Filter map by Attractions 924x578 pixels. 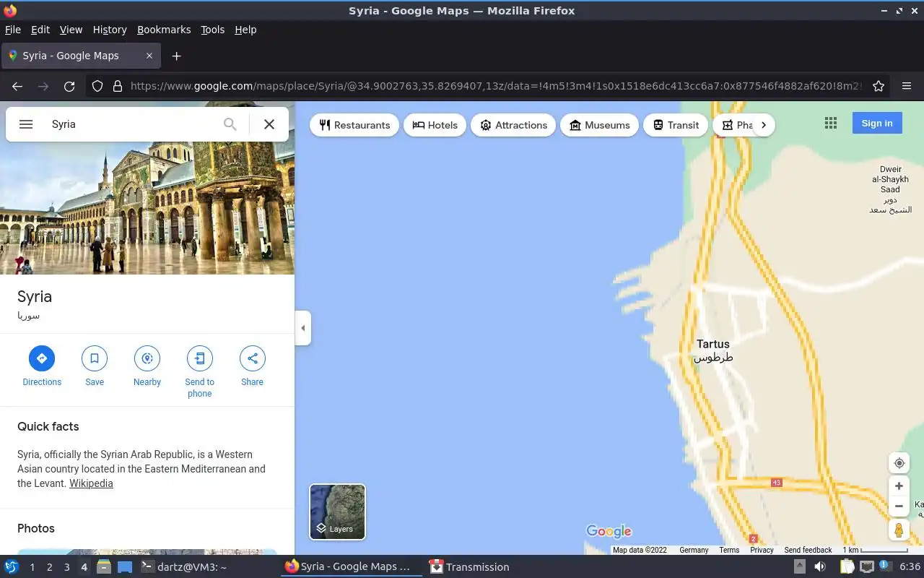(513, 125)
